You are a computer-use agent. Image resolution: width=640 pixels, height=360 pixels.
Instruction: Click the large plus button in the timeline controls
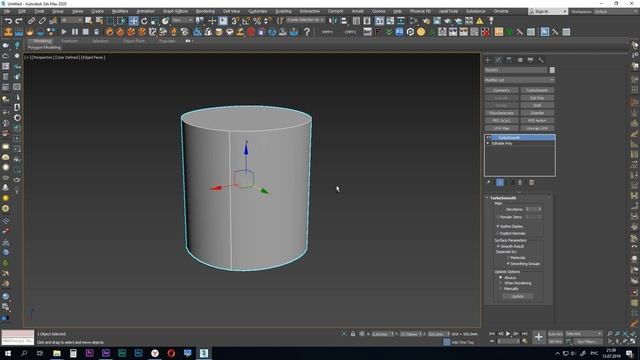click(x=539, y=337)
